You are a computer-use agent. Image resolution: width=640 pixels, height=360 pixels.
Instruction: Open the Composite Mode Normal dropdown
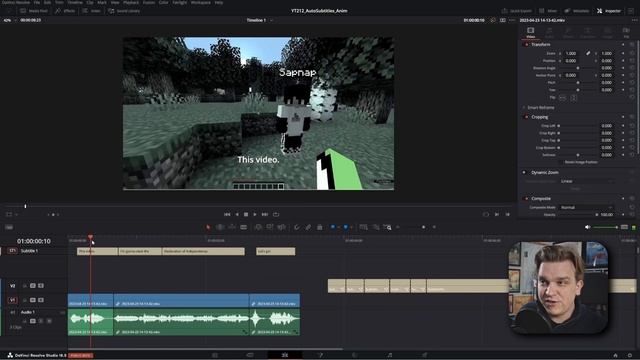pyautogui.click(x=587, y=207)
